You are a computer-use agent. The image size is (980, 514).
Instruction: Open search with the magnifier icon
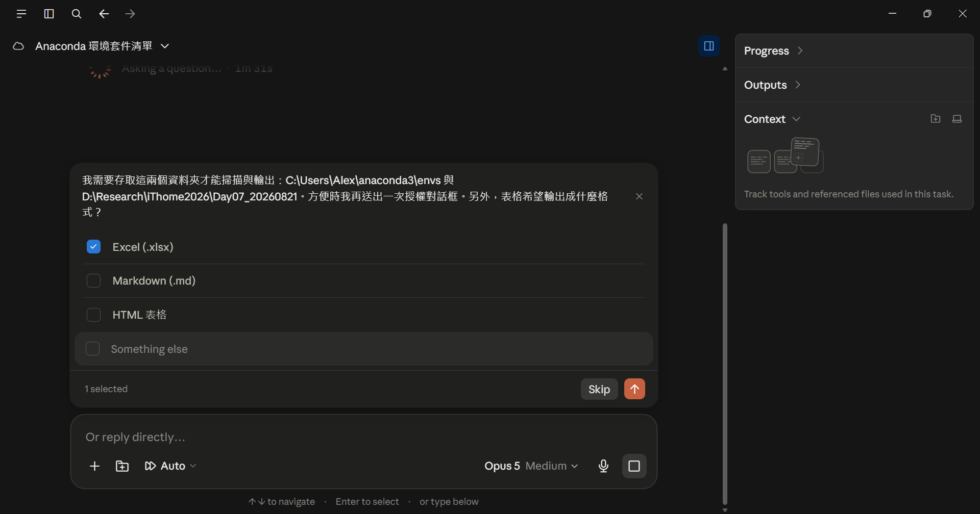point(77,14)
